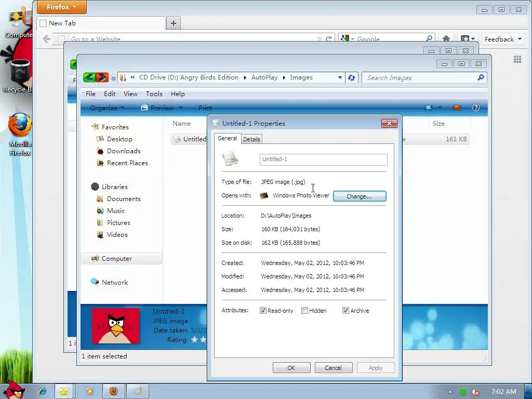The image size is (532, 399).
Task: Open the Tools menu in Explorer
Action: (154, 94)
